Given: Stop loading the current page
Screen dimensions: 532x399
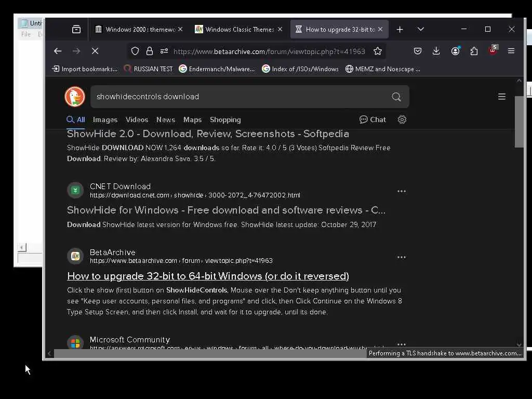Looking at the screenshot, I should pyautogui.click(x=95, y=51).
